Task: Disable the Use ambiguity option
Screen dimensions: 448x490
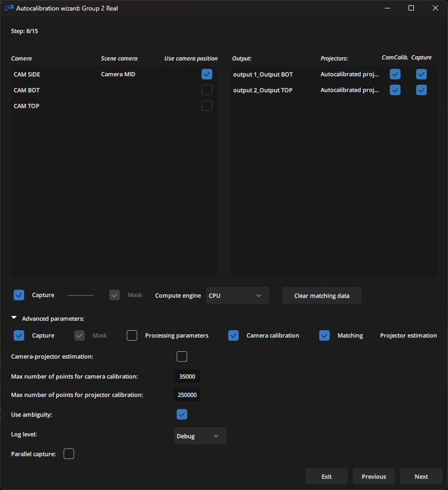Action: point(181,414)
